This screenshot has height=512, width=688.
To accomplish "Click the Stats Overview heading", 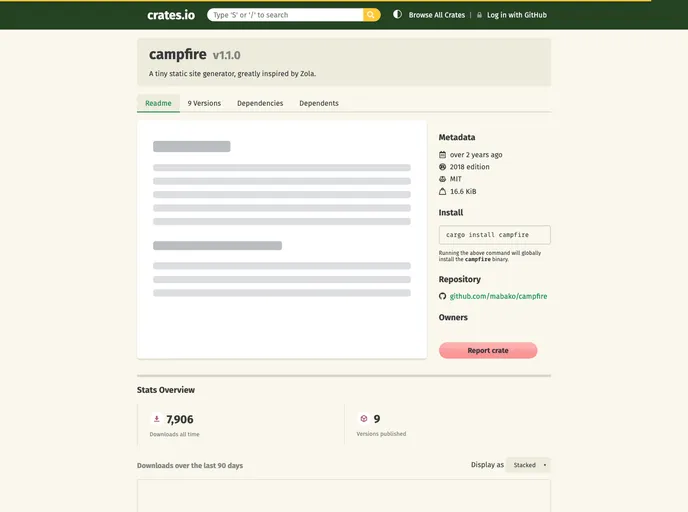I will tap(166, 390).
